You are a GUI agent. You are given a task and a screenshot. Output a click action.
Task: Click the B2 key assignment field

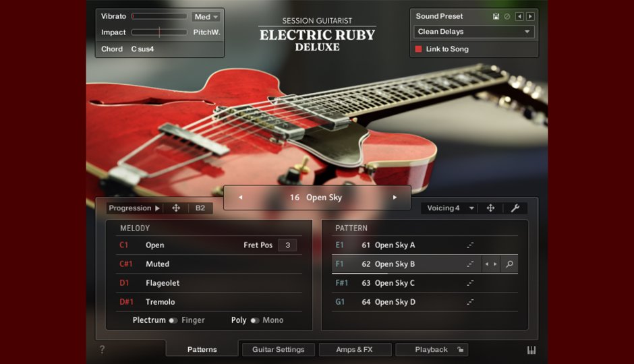click(x=200, y=208)
